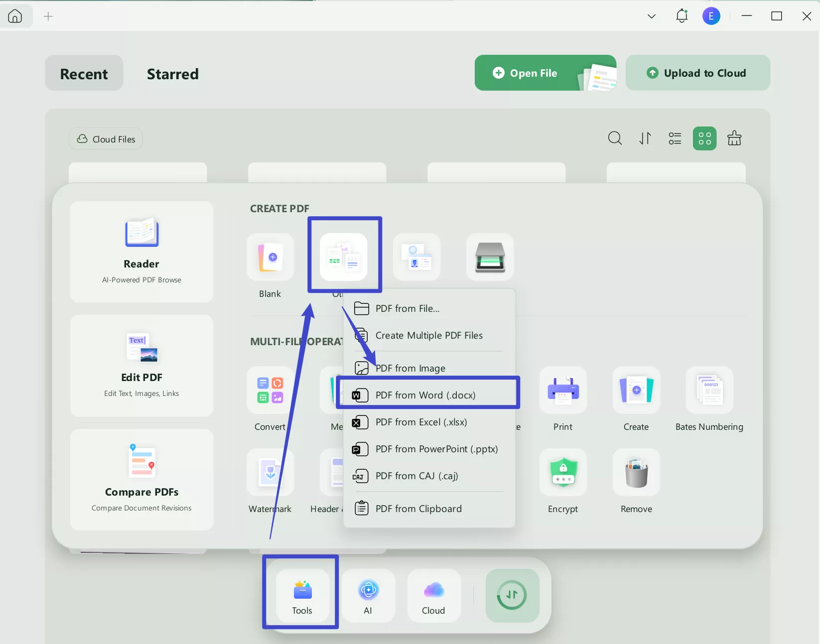Open the Compare PDFs card
This screenshot has height=644, width=820.
tap(141, 479)
